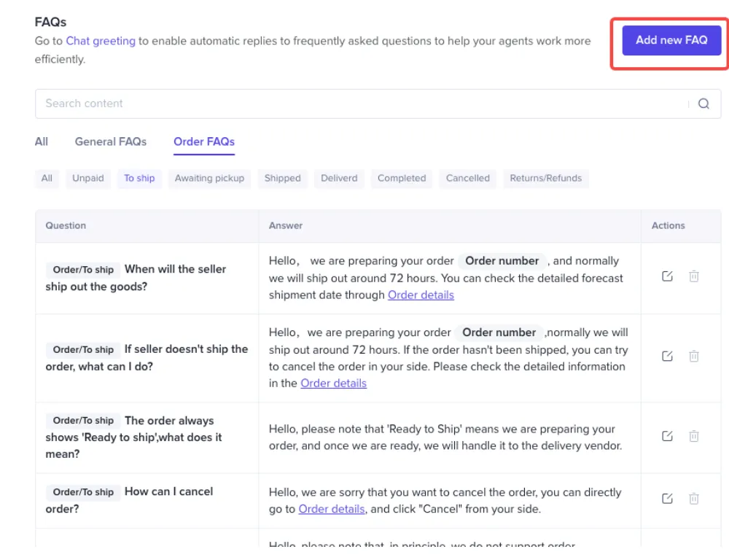Click the search magnifier icon
Viewport: 729px width, 560px height.
(x=703, y=104)
